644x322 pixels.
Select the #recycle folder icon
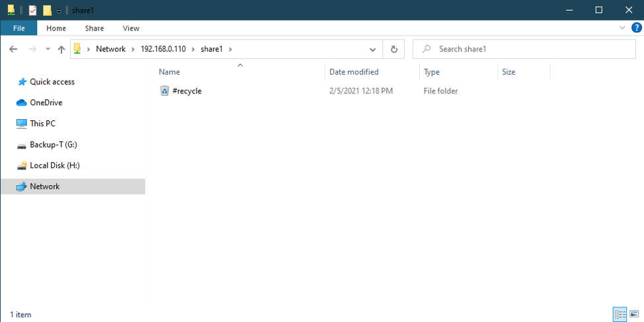click(165, 91)
